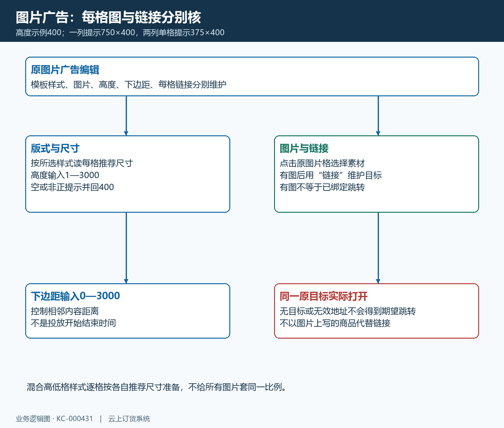504x428 pixels.
Task: Click the green heading "图片与链接"
Action: point(304,148)
